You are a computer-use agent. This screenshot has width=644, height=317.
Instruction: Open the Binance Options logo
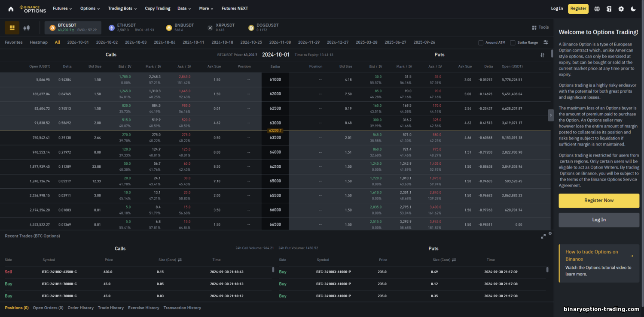click(33, 9)
